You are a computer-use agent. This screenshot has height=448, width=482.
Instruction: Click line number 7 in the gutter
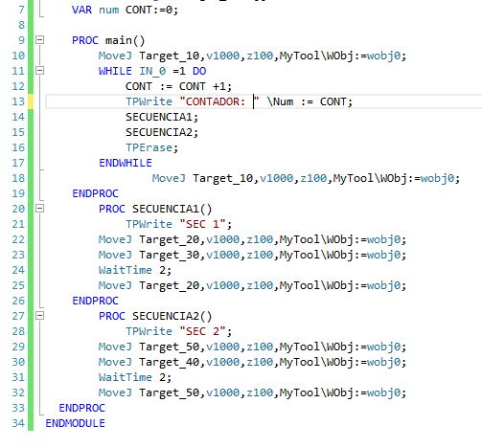coord(21,10)
